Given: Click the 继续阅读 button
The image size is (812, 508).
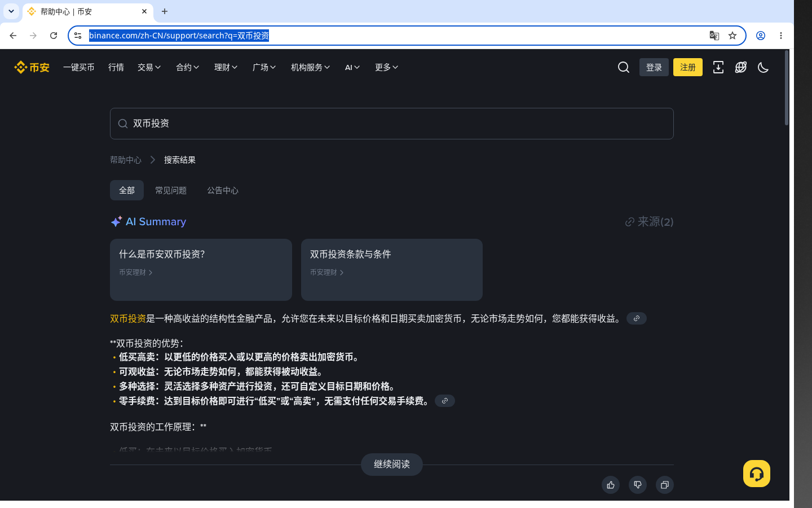Looking at the screenshot, I should [x=392, y=465].
